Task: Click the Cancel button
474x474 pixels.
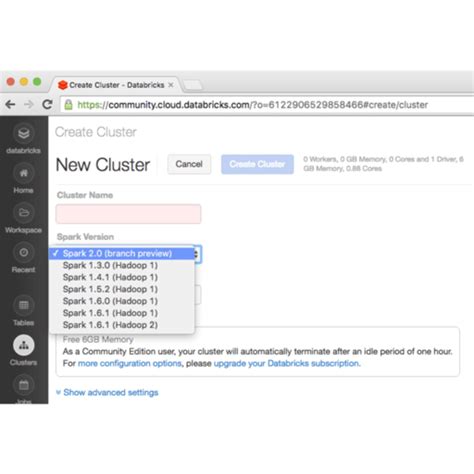Action: pyautogui.click(x=189, y=164)
